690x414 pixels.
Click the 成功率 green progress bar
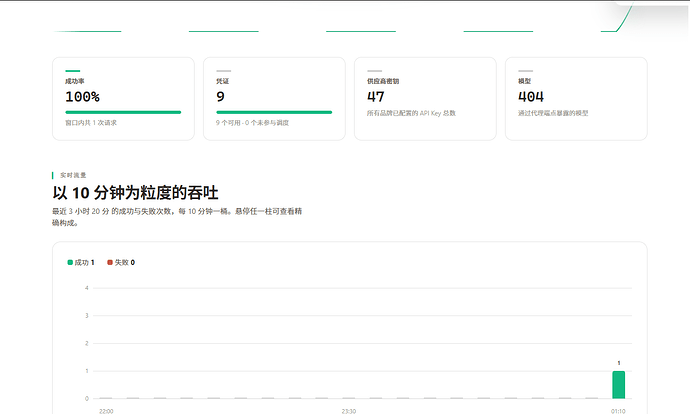point(123,112)
